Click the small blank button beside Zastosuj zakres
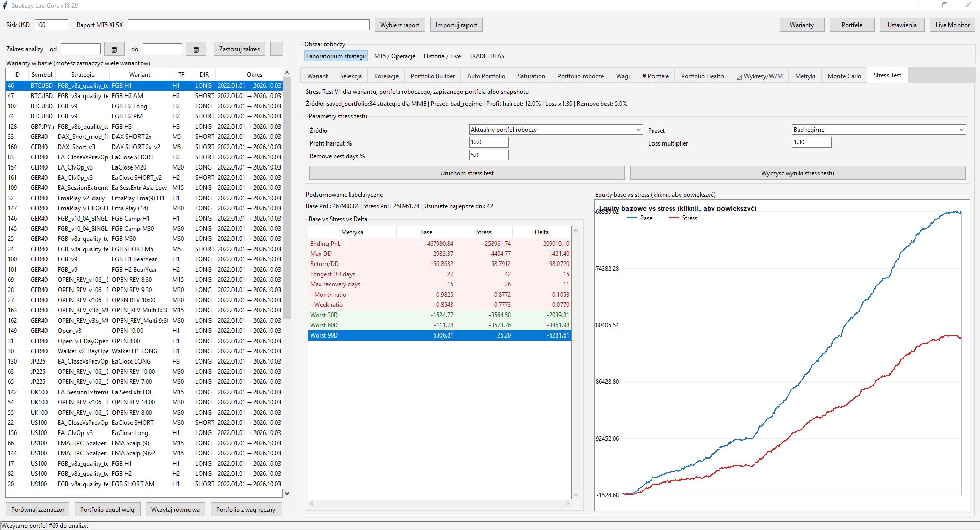Screen dimensions: 980x530 tap(276, 49)
